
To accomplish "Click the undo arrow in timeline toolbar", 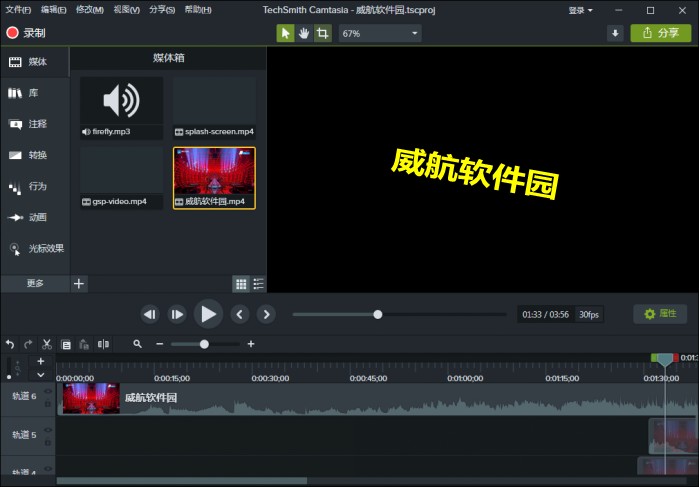I will coord(10,344).
